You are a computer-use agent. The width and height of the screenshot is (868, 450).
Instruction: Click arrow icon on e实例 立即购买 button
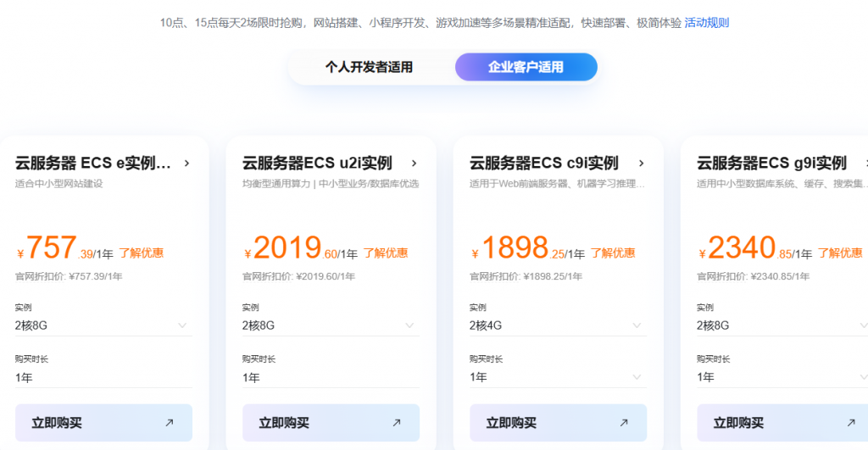coord(170,423)
